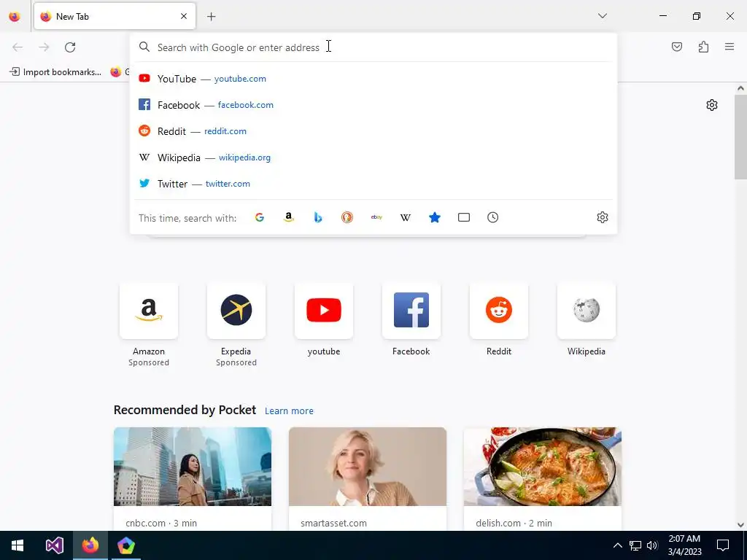Open Visual Studio from the taskbar
The width and height of the screenshot is (747, 560).
pos(54,545)
